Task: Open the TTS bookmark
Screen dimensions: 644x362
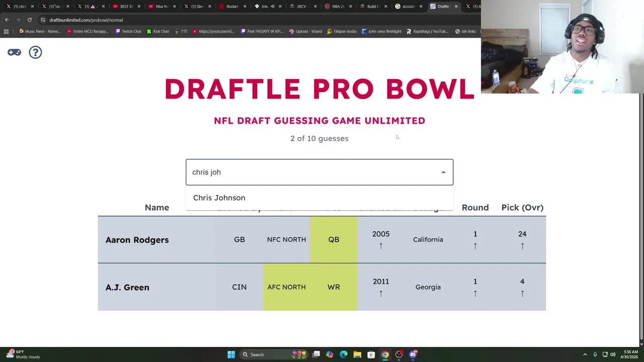Action: pyautogui.click(x=181, y=31)
